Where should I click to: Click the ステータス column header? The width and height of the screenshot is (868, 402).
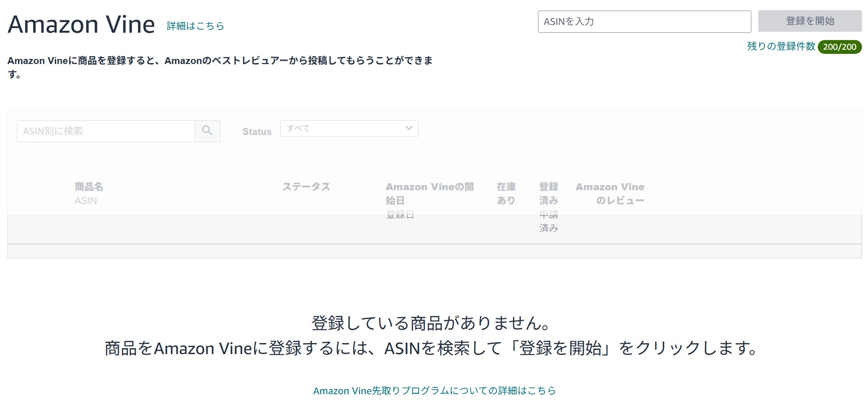point(306,186)
